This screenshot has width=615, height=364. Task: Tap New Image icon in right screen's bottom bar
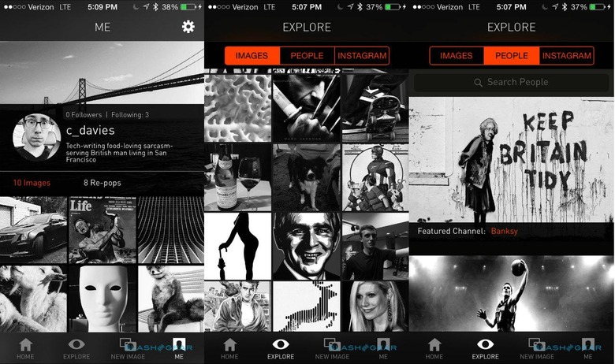pos(537,344)
